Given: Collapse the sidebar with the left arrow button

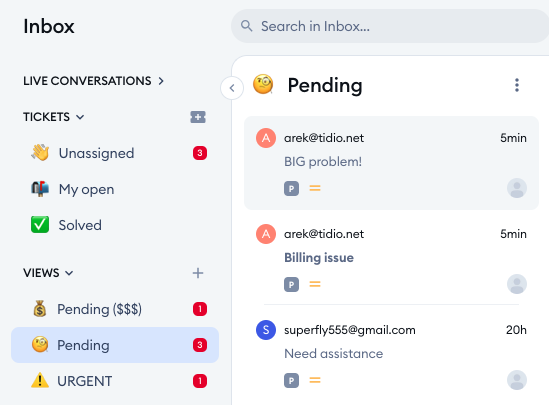Looking at the screenshot, I should click(232, 88).
